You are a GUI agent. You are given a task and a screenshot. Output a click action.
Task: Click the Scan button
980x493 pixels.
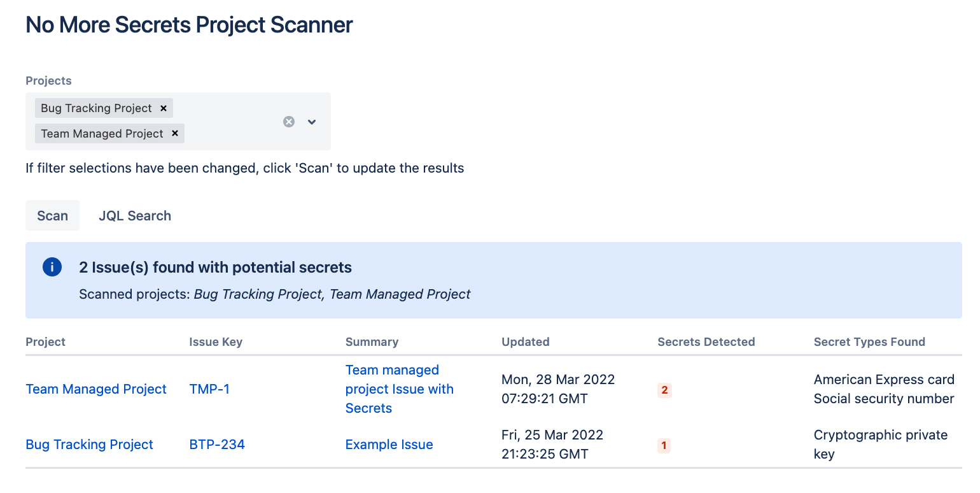click(52, 215)
